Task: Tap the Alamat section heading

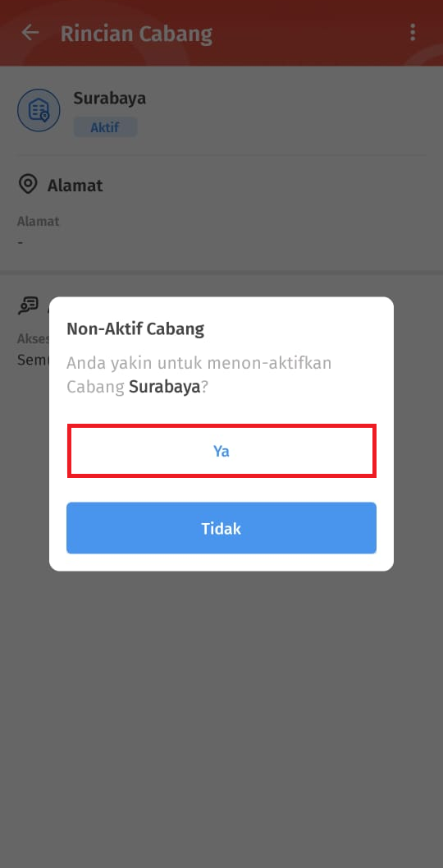Action: 75,186
